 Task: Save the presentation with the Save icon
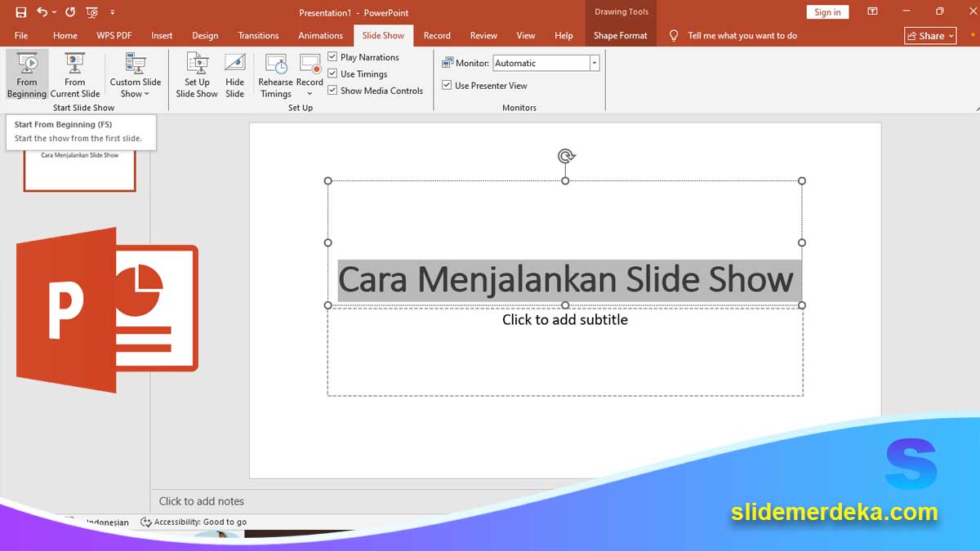click(21, 12)
